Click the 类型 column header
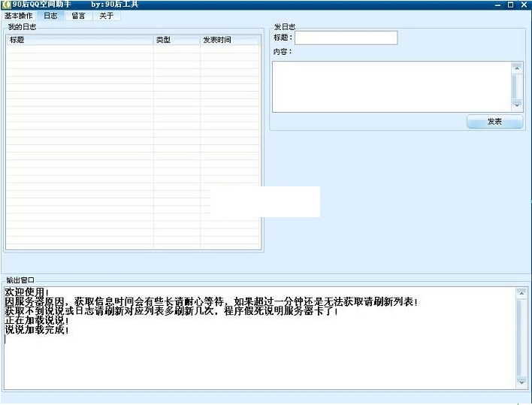 tap(177, 40)
